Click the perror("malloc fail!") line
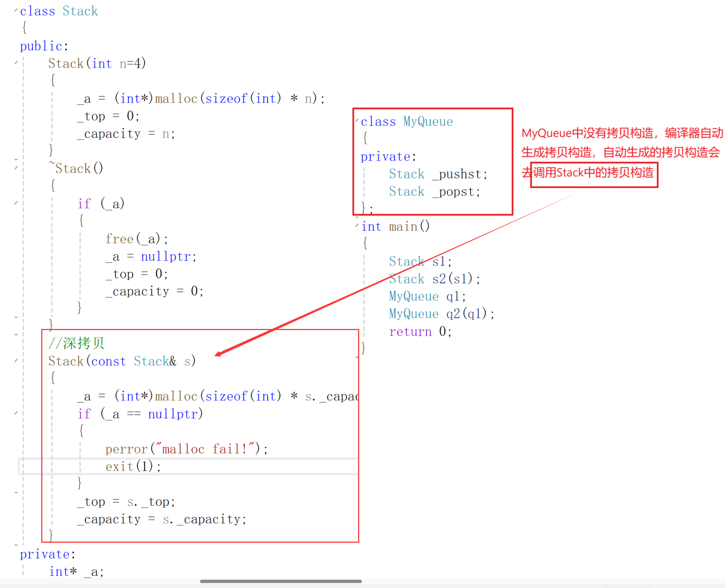 (x=186, y=449)
